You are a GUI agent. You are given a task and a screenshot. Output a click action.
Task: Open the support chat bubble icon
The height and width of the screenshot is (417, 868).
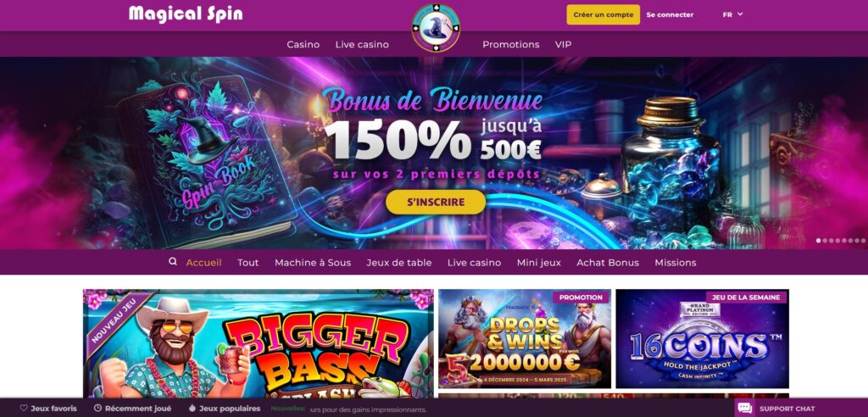(745, 409)
